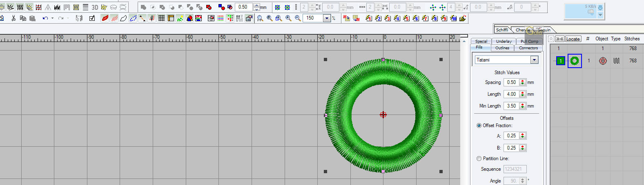
Task: Select the color 5 needle icon
Action: (x=406, y=18)
